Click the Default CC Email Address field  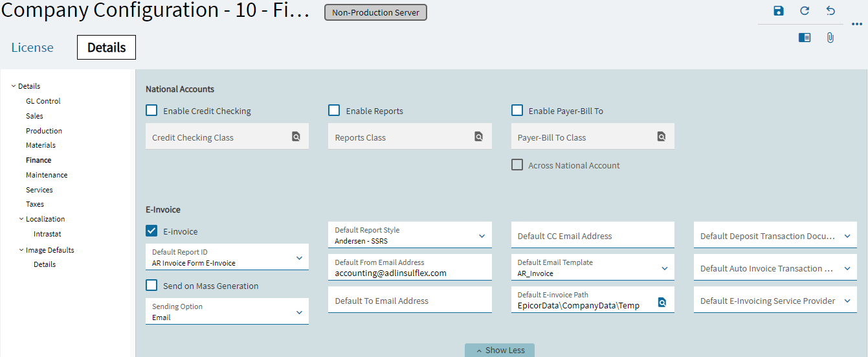click(592, 236)
